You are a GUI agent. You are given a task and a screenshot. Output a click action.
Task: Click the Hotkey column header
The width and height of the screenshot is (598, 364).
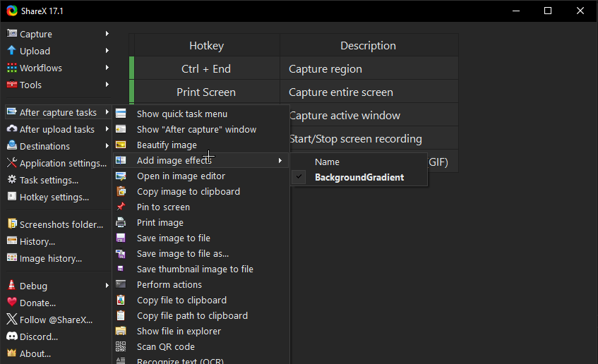click(207, 45)
